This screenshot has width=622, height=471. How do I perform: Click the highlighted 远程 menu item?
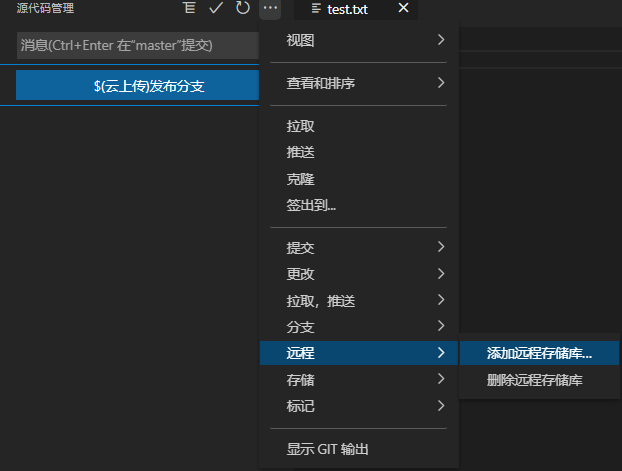(359, 353)
